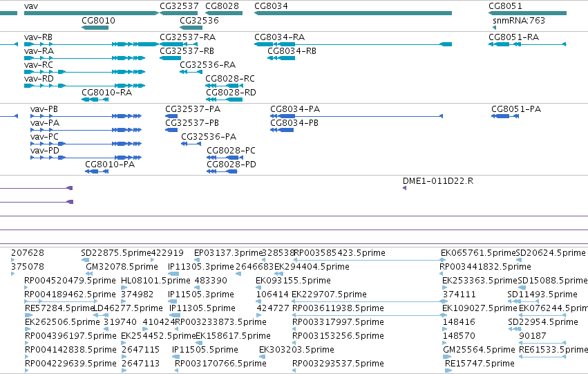Screen dimensions: 588x374
Task: Click the HL08101.5prime label
Action: (x=155, y=281)
